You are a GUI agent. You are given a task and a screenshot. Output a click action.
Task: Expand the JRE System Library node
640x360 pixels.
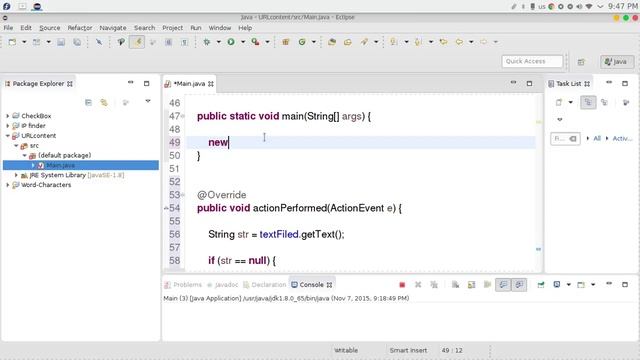point(16,175)
